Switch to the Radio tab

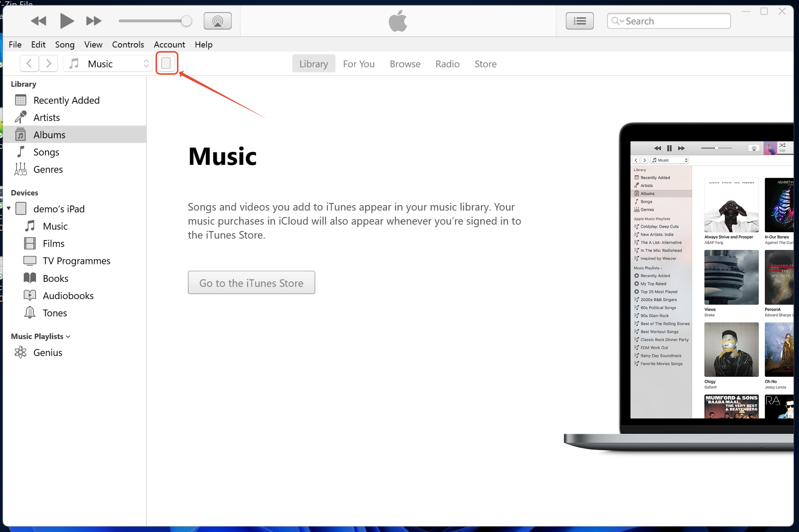(447, 64)
